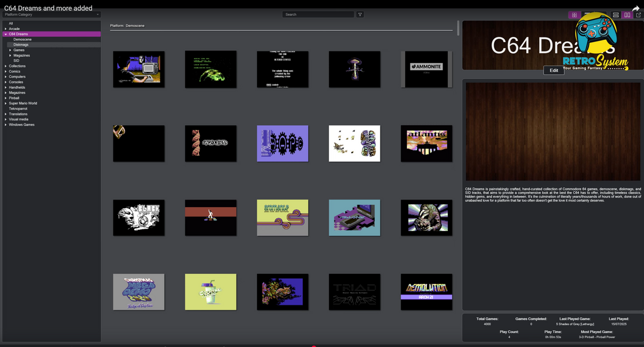This screenshot has width=644, height=347.
Task: Expand the Arcade tree node arrow
Action: (5, 29)
